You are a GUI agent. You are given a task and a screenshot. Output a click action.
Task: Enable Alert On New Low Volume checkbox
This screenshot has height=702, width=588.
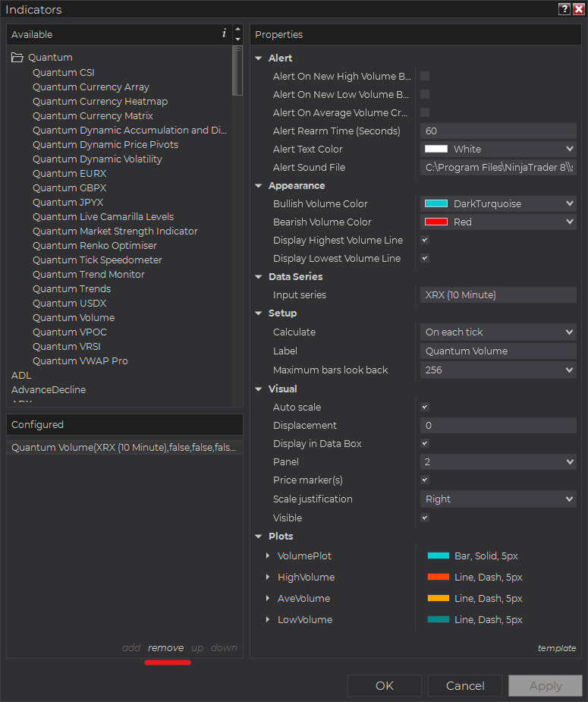point(425,94)
